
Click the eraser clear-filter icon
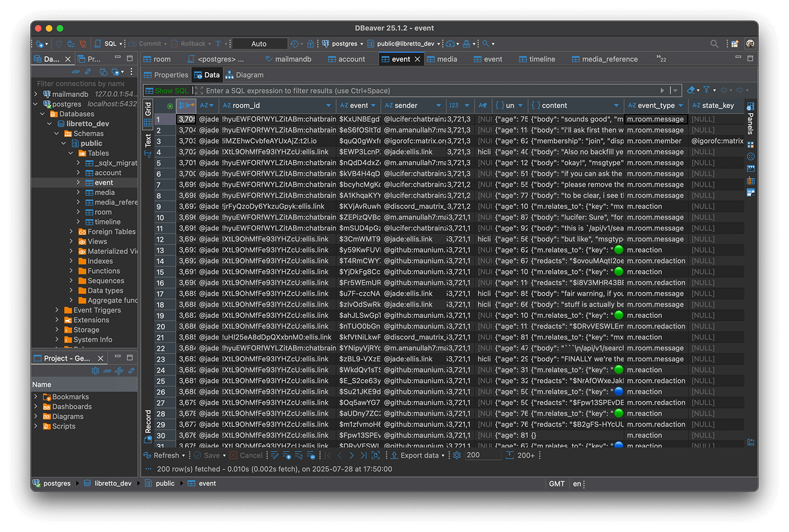pyautogui.click(x=691, y=90)
